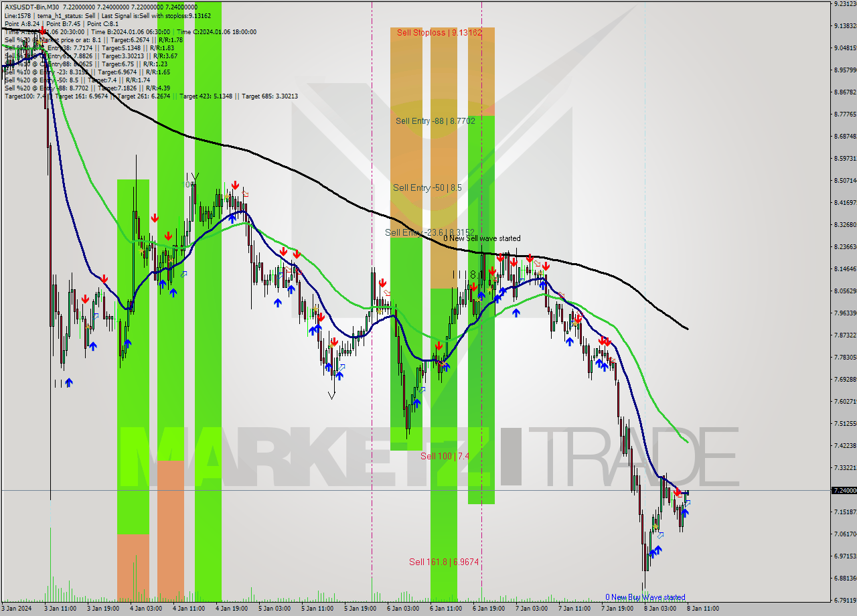This screenshot has height=616, width=857.
Task: Select the 'Entry -88: 8.7702' info line
Action: click(87, 88)
